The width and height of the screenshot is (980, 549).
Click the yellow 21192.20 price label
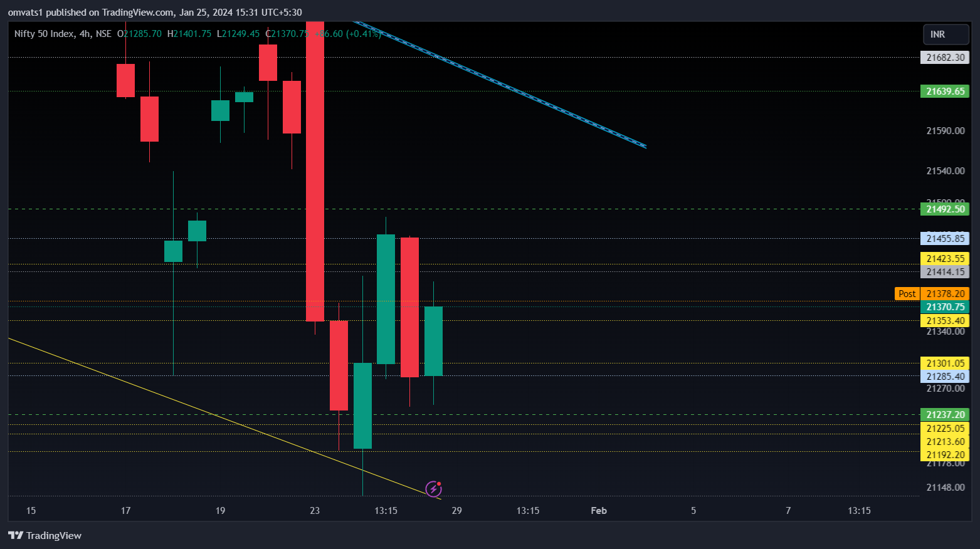tap(945, 455)
